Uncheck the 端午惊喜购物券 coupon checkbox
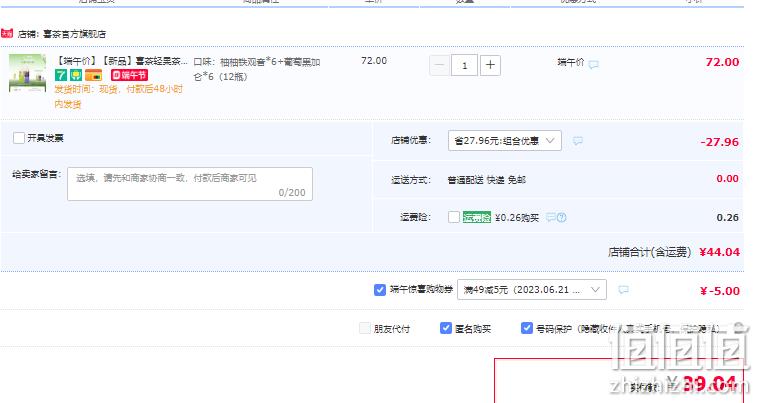Image resolution: width=759 pixels, height=403 pixels. point(380,289)
